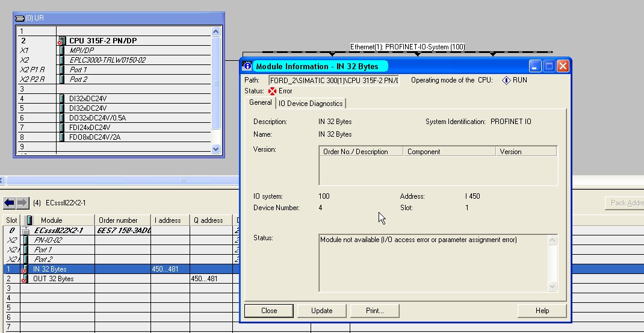Select the Port 1 row in UR rack

(x=114, y=70)
